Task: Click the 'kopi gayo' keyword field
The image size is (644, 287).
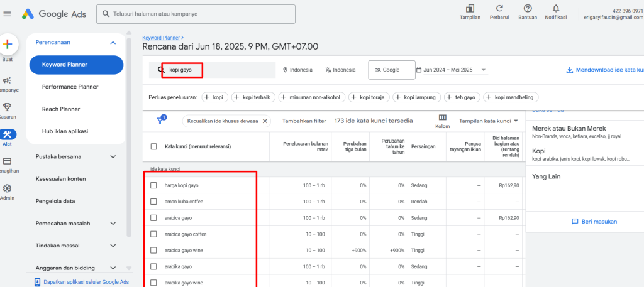Action: tap(212, 70)
